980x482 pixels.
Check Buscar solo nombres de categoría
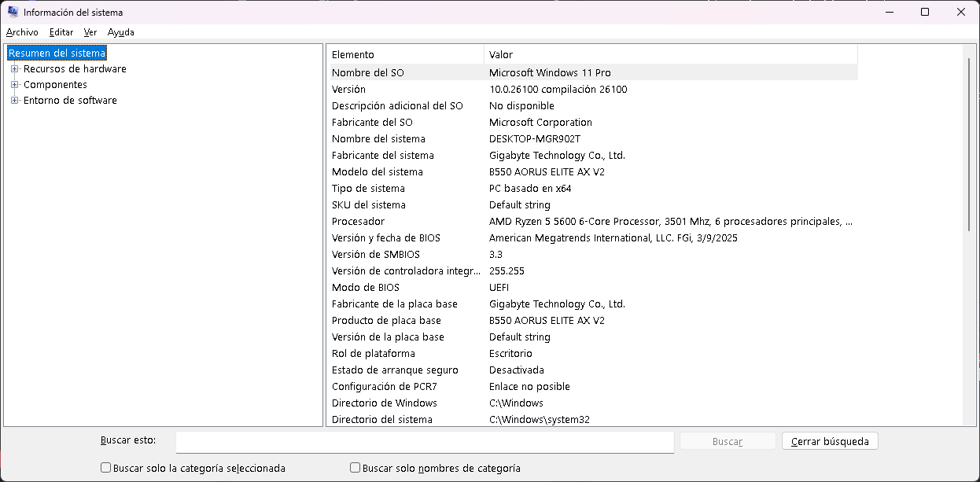[x=356, y=468]
